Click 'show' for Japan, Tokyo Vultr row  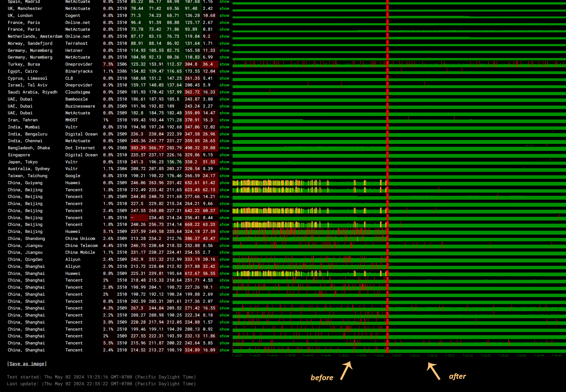(224, 162)
